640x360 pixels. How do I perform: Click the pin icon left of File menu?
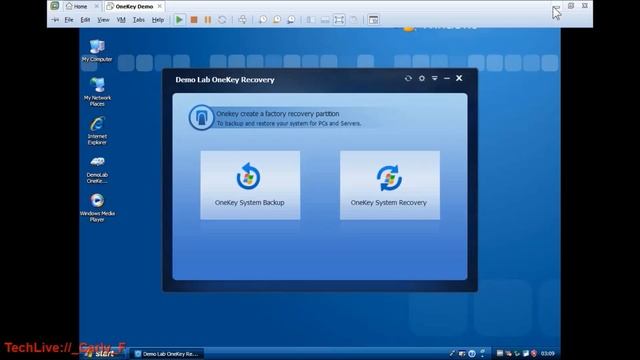click(55, 20)
